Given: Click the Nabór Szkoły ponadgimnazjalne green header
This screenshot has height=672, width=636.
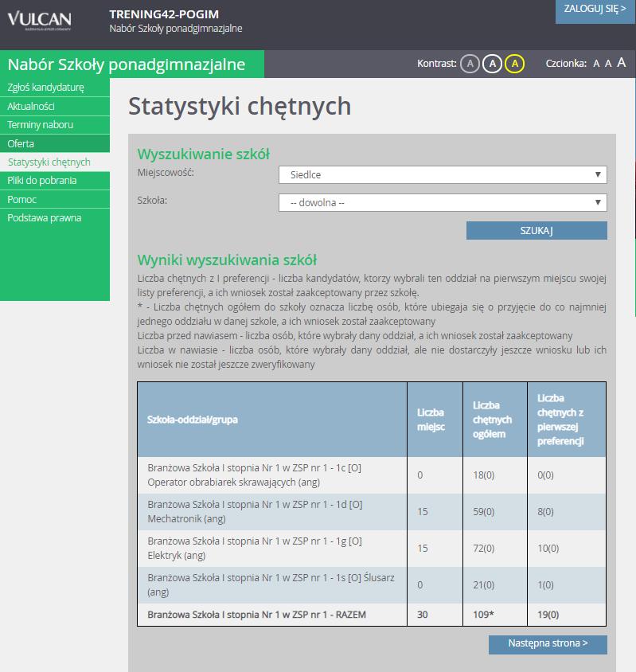Looking at the screenshot, I should (132, 64).
